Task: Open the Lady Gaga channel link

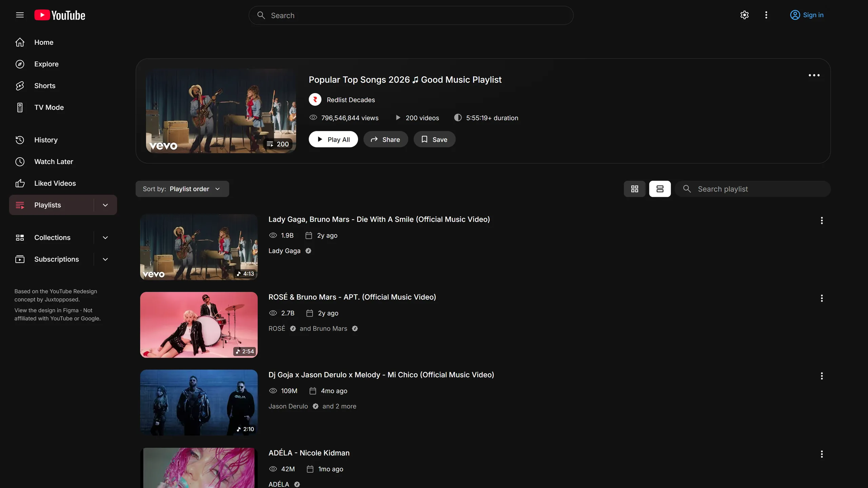Action: click(x=284, y=251)
